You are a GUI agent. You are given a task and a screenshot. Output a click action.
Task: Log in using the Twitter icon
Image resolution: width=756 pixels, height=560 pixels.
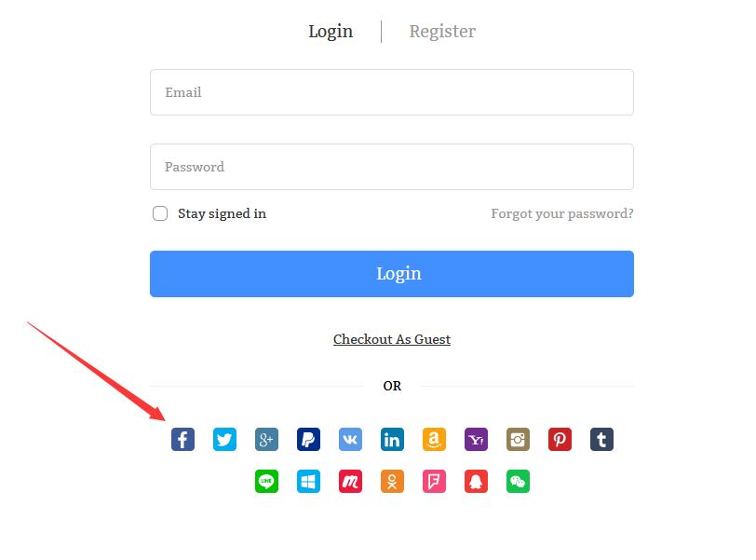point(224,439)
